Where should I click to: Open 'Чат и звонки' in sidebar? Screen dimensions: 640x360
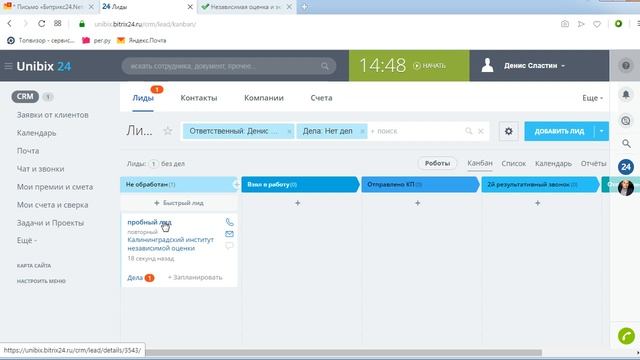40,169
